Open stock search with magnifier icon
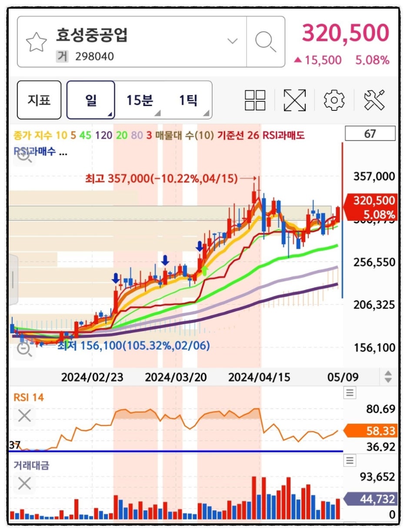This screenshot has height=532, width=407. click(265, 42)
